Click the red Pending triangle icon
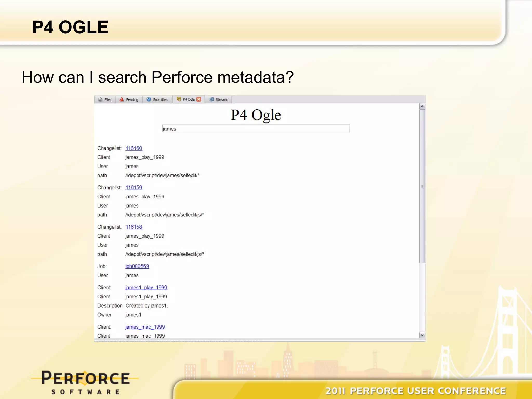This screenshot has width=532, height=399. [x=122, y=99]
